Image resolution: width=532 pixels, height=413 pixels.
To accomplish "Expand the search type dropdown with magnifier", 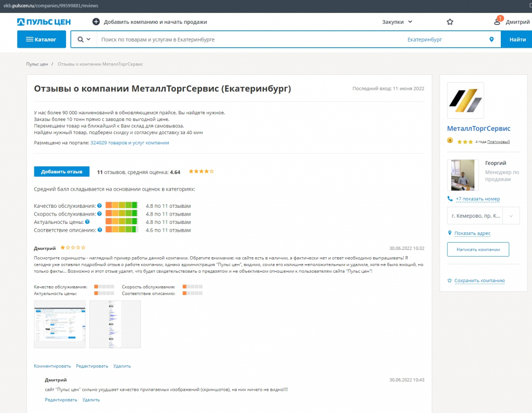I will pyautogui.click(x=84, y=39).
